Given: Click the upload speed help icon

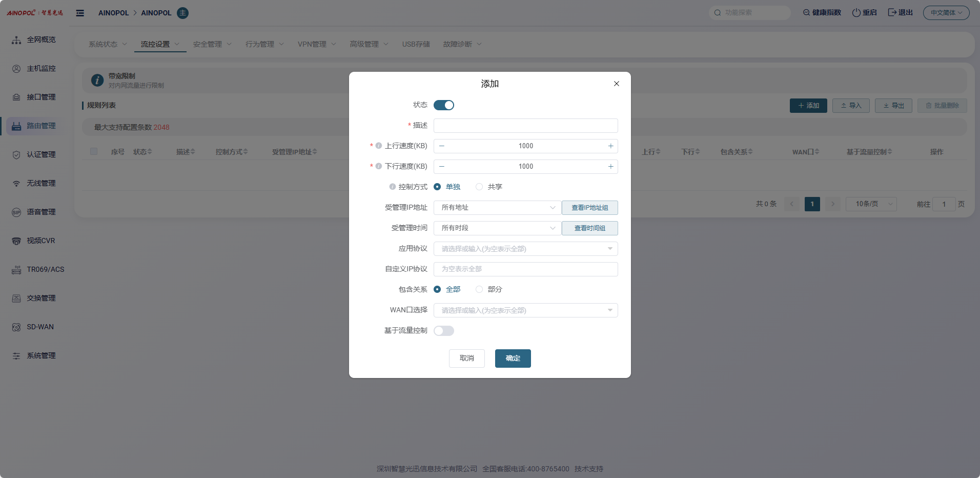Looking at the screenshot, I should [378, 146].
